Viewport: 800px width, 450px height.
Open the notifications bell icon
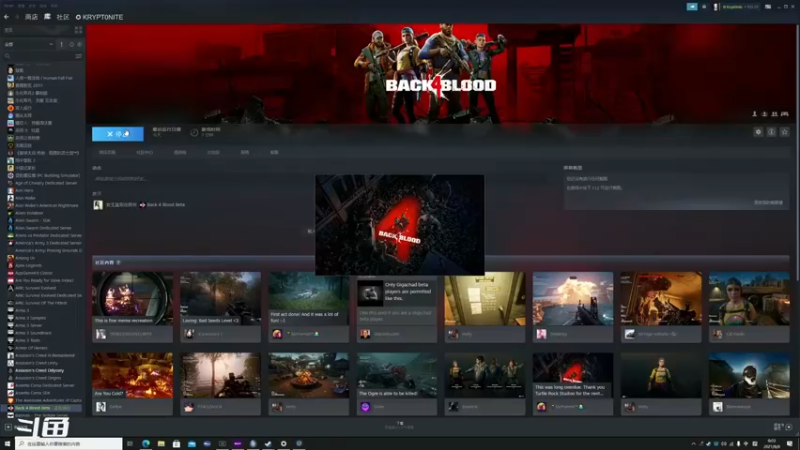point(704,7)
